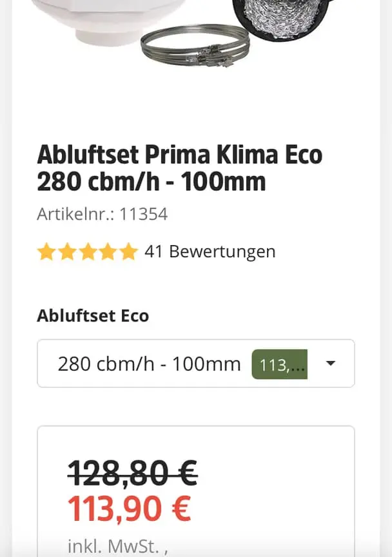Click the fifth rating star
This screenshot has height=557, width=392.
129,251
